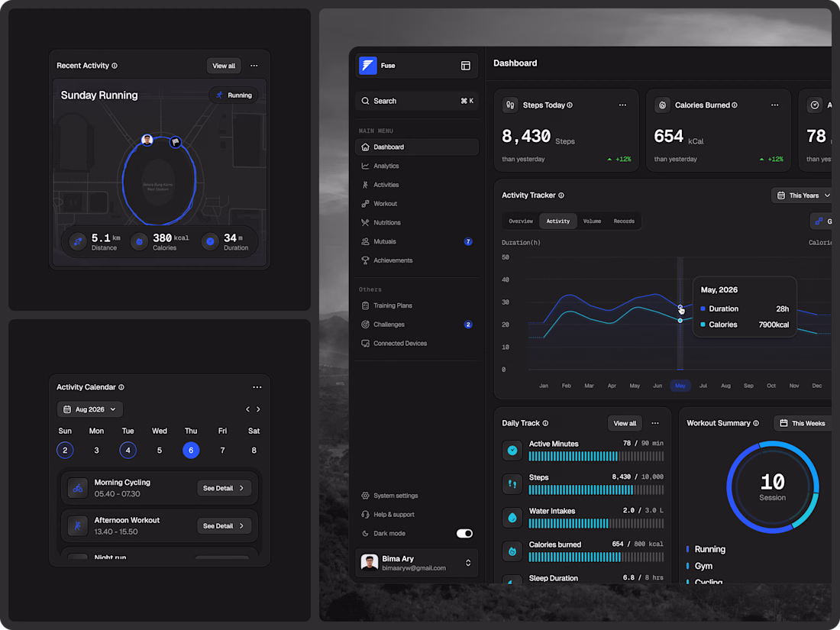This screenshot has height=630, width=840.
Task: Open Achievements trophy icon in sidebar
Action: point(365,260)
